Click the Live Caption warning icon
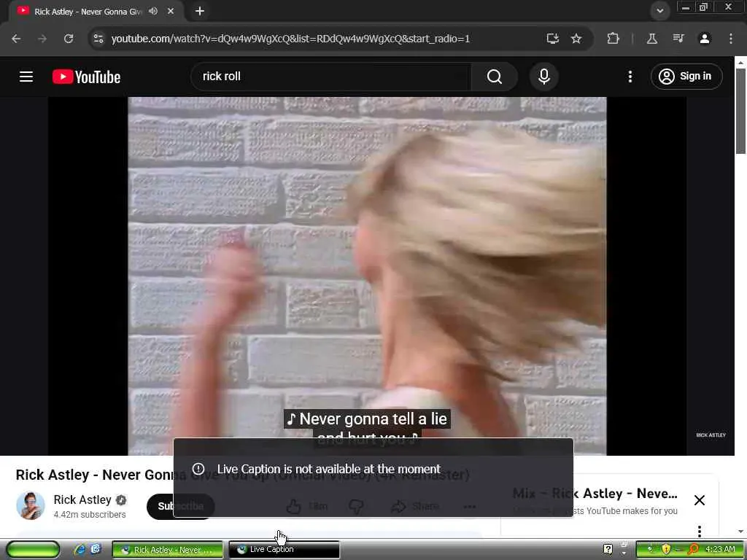This screenshot has height=560, width=747. click(198, 469)
